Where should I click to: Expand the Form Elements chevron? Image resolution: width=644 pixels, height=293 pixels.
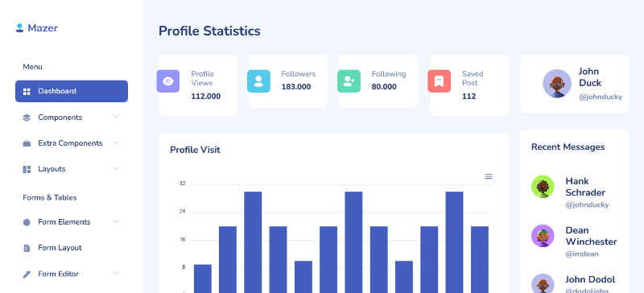pyautogui.click(x=116, y=221)
